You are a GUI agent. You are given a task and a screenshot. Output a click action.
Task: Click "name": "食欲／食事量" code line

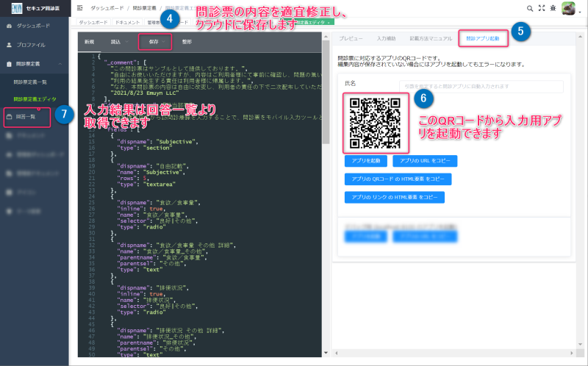[x=151, y=215]
